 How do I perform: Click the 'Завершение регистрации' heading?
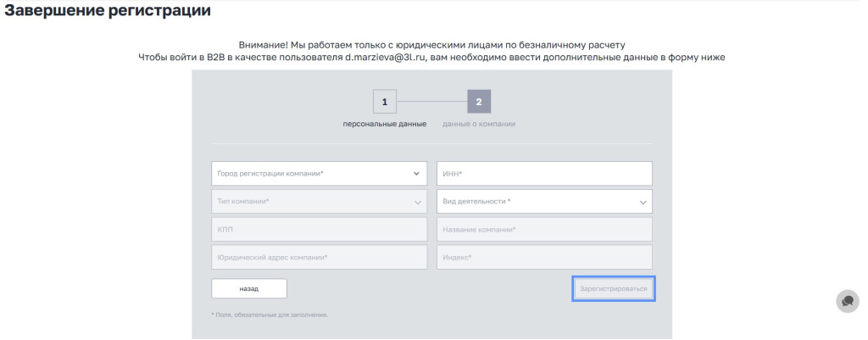[x=108, y=12]
